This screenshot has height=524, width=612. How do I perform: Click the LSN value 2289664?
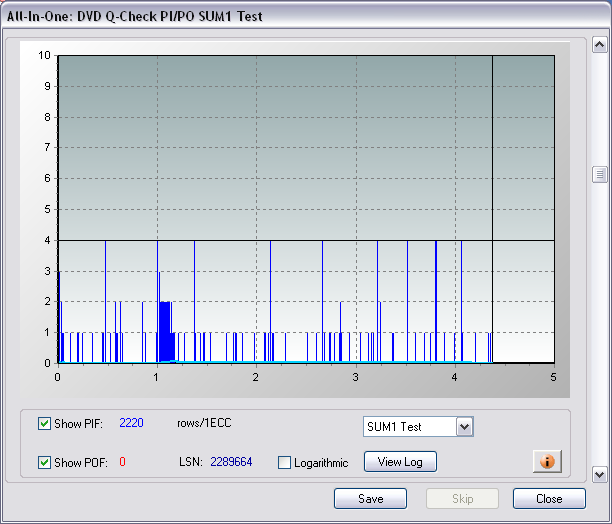coord(231,462)
